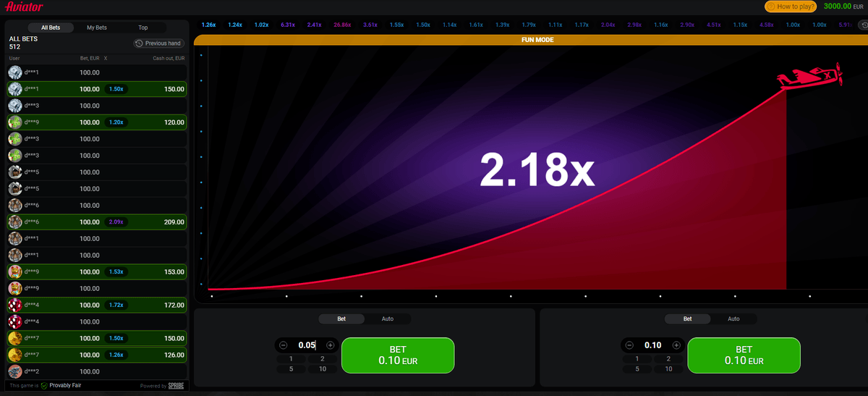Select Bet mode in right bet panel

687,319
